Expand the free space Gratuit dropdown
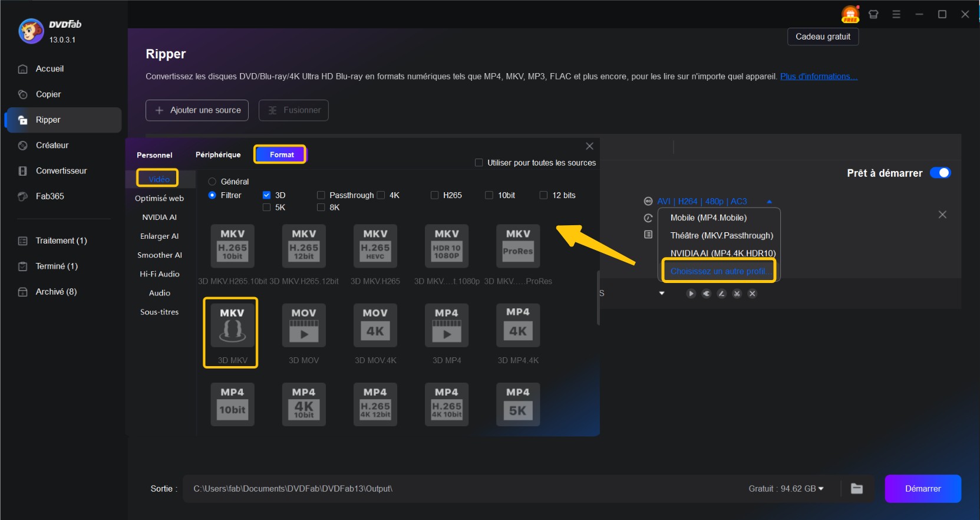 [x=821, y=489]
